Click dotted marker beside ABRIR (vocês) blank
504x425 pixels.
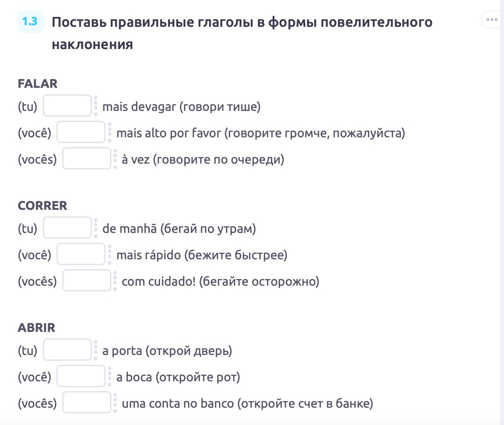click(x=115, y=403)
